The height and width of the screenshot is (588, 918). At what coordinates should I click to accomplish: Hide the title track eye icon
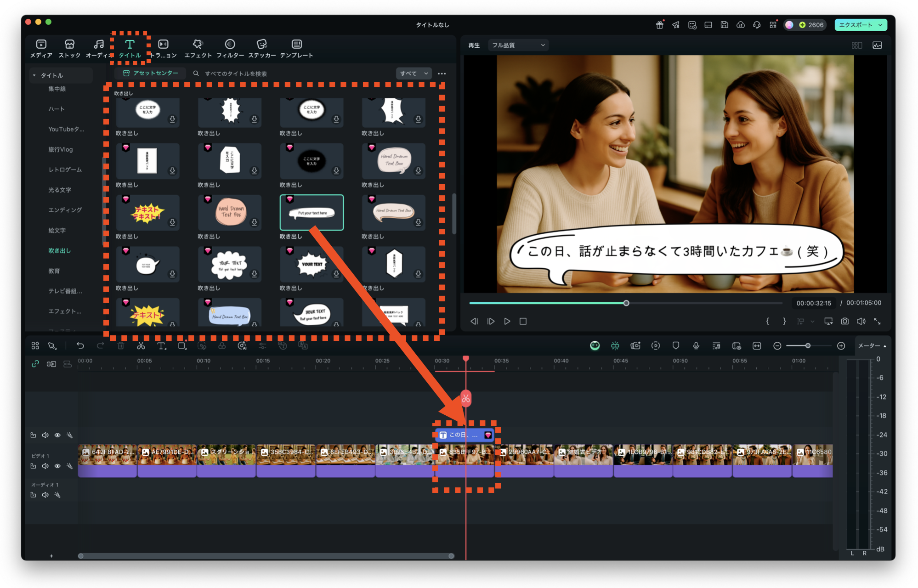57,435
